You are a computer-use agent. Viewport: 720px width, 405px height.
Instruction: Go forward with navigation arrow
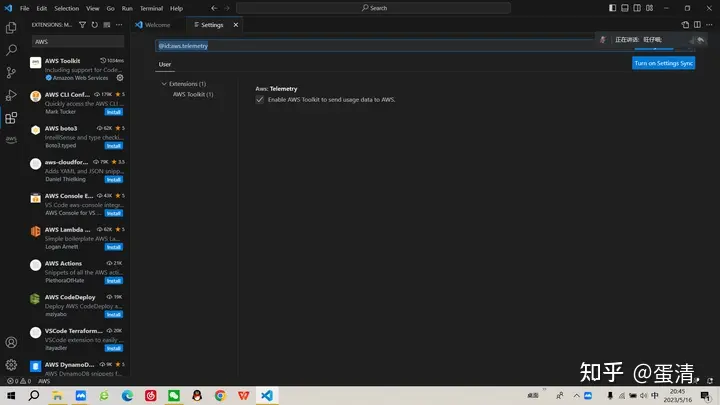pos(227,8)
